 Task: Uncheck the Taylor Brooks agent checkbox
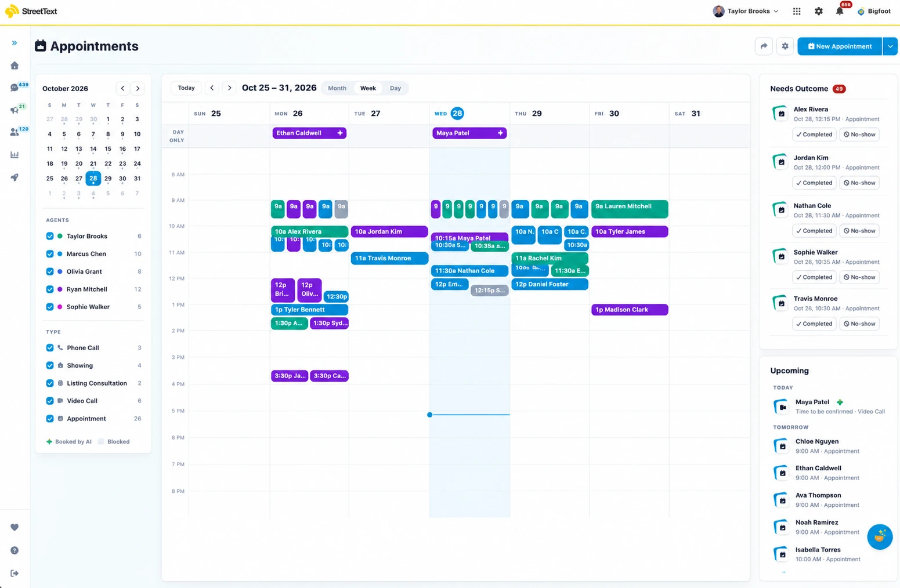pos(50,236)
